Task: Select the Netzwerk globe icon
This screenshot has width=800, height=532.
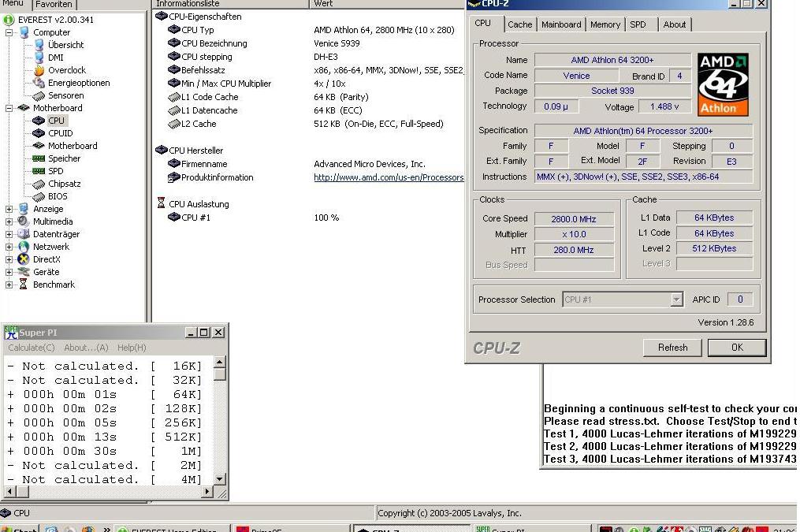Action: [x=24, y=247]
